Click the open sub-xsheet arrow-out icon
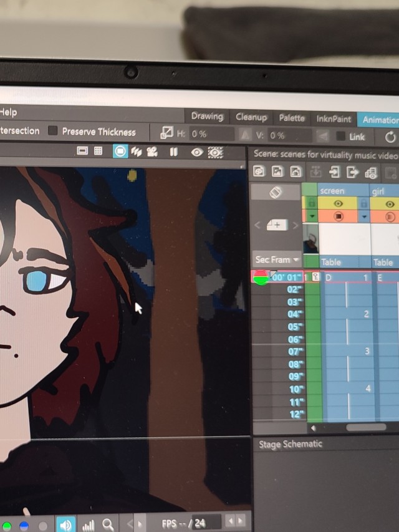This screenshot has width=399, height=532. click(352, 173)
